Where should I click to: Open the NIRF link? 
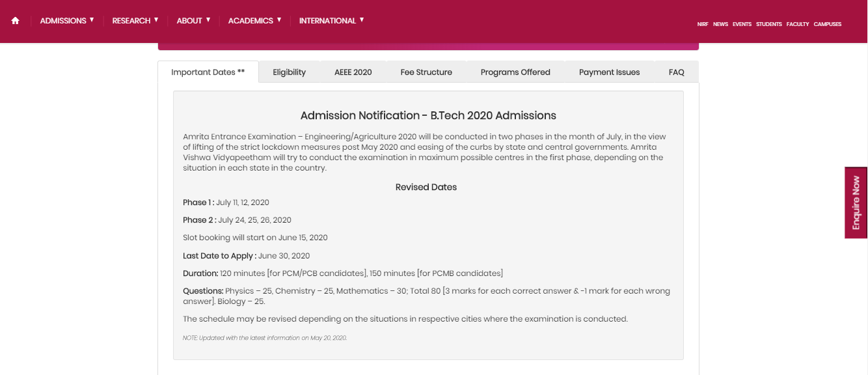pyautogui.click(x=702, y=24)
